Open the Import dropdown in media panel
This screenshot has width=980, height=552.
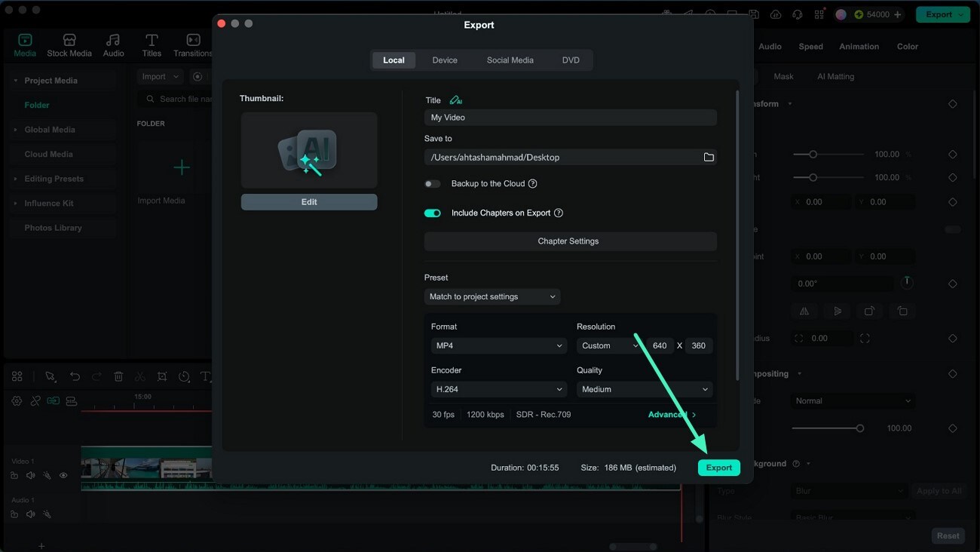160,76
